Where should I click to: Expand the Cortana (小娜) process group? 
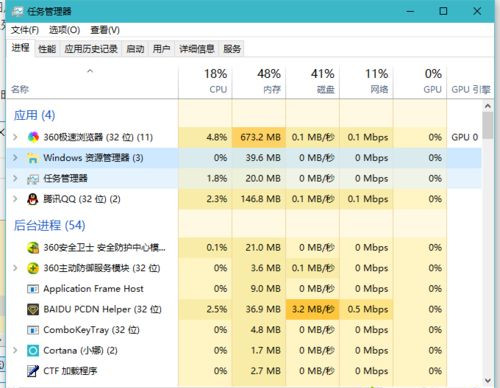[15, 350]
